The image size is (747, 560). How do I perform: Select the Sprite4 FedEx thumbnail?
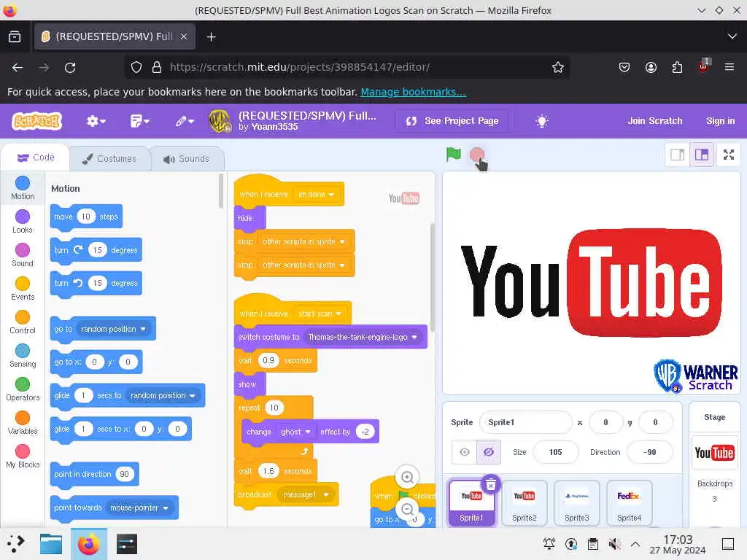coord(629,503)
